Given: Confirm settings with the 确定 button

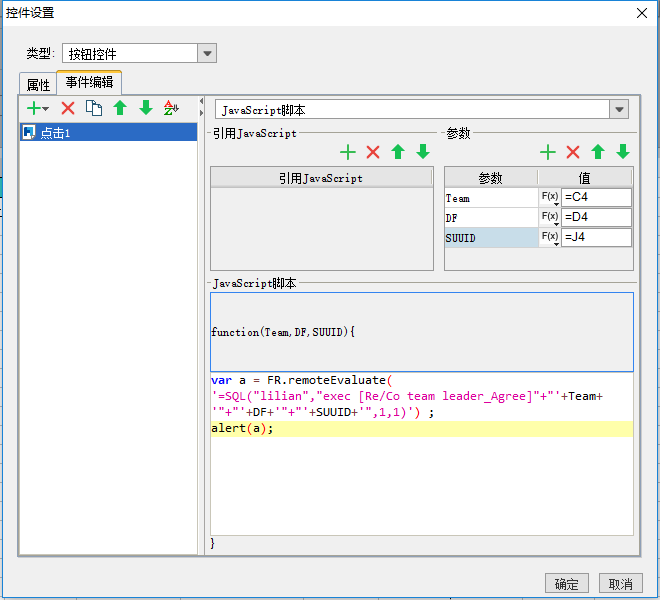Looking at the screenshot, I should [566, 584].
